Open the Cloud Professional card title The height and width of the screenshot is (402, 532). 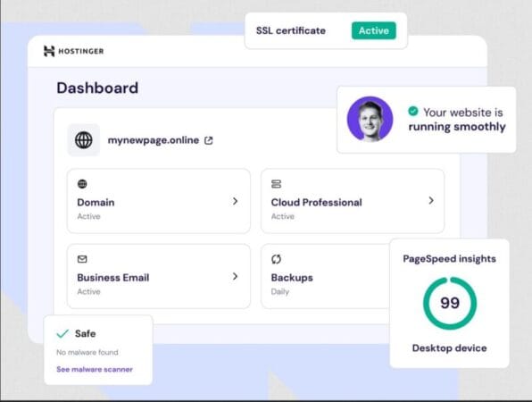point(317,203)
